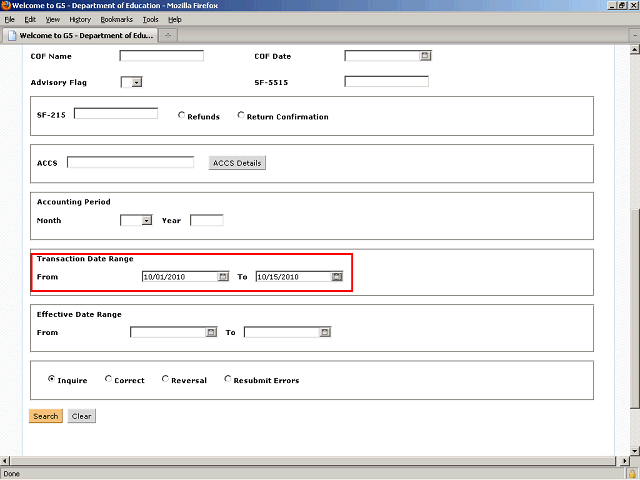Image resolution: width=640 pixels, height=480 pixels.
Task: Click the ACCS input field
Action: pos(131,162)
